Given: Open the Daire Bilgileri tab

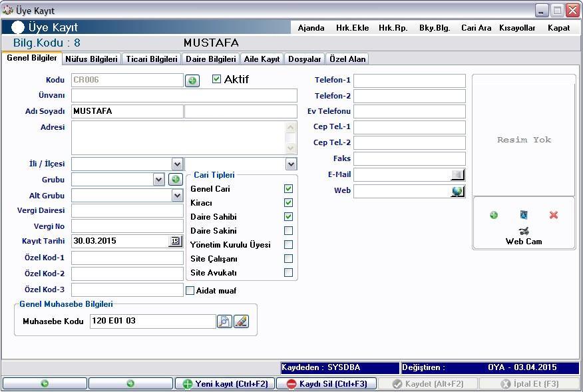Looking at the screenshot, I should tap(211, 59).
